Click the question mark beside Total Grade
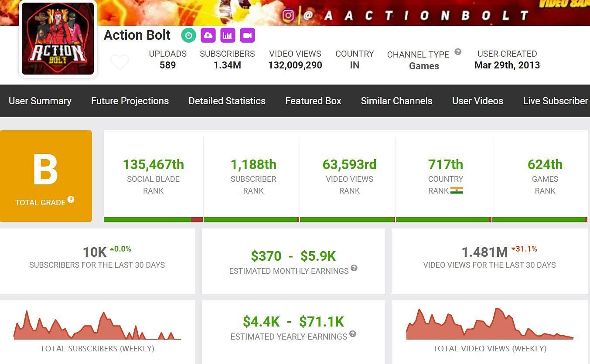Screen dimensions: 590x364 [x=71, y=200]
